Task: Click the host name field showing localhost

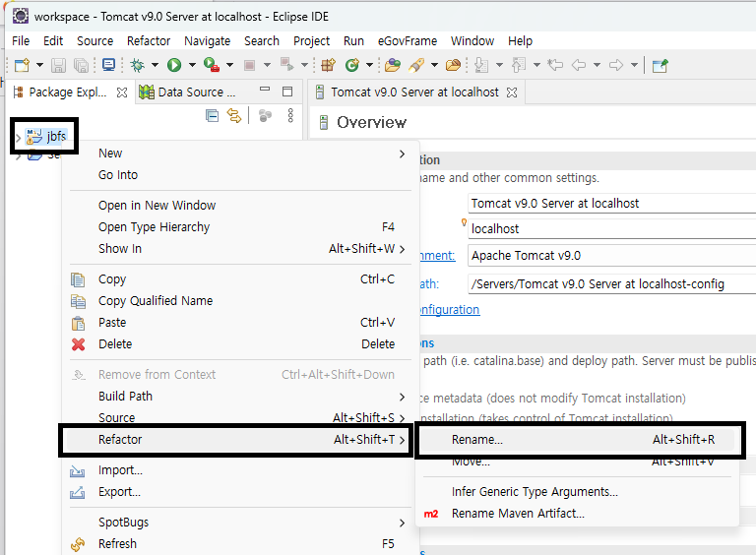Action: click(x=612, y=229)
